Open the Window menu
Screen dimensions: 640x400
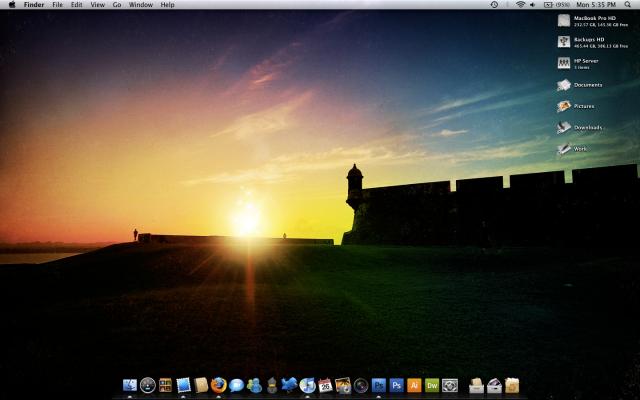141,5
